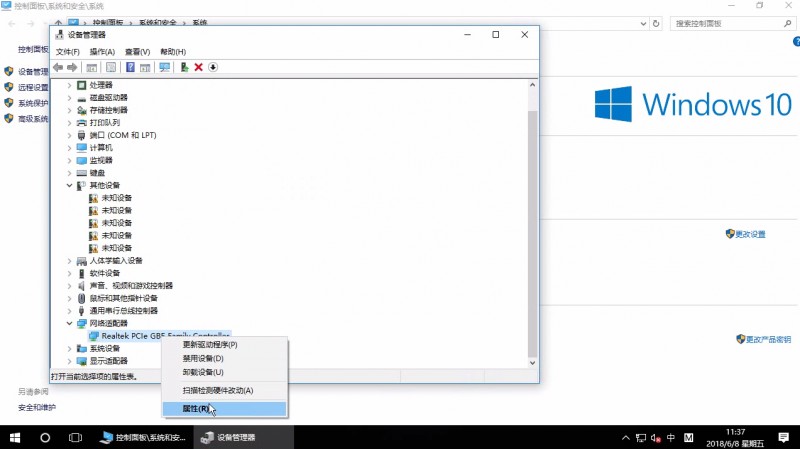The image size is (800, 449).
Task: Click 远程设置 in Control Panel sidebar
Action: [33, 87]
